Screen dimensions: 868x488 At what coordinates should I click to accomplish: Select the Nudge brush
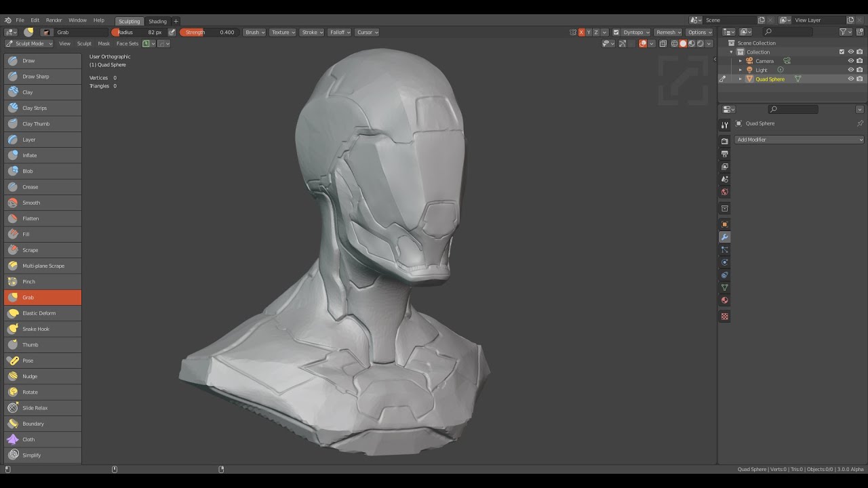tap(43, 376)
